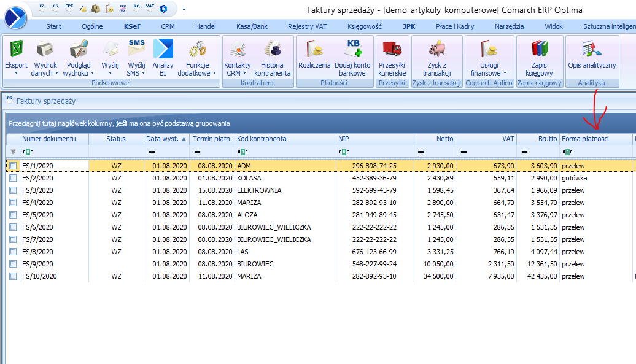Open Opis analityczny icon

592,48
